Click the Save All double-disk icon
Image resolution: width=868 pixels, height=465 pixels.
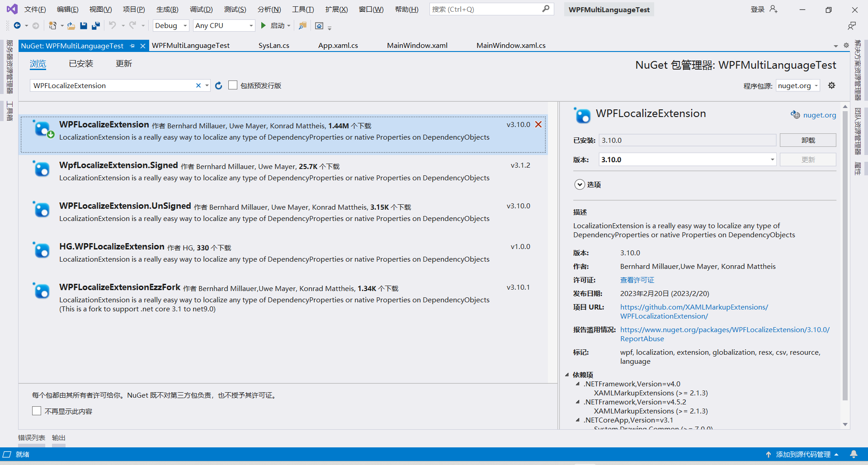pyautogui.click(x=96, y=26)
